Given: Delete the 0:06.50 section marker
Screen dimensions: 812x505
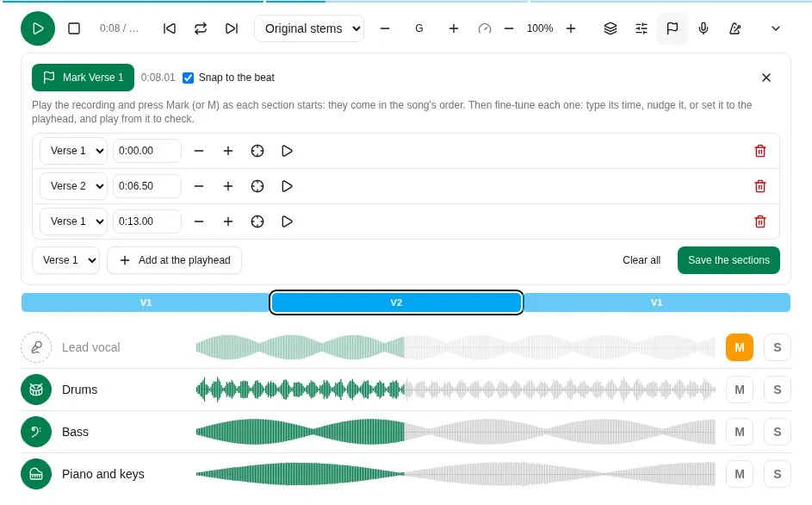Looking at the screenshot, I should (x=760, y=186).
